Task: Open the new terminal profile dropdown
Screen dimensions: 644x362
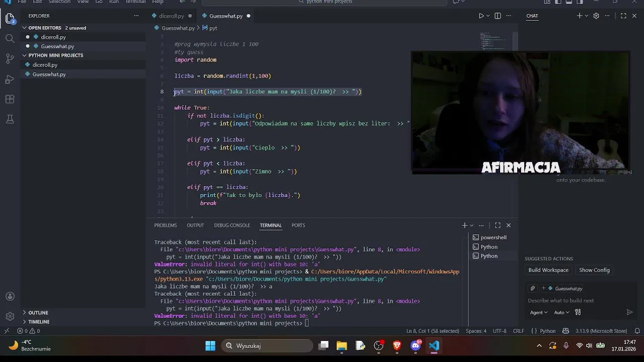Action: (472, 225)
